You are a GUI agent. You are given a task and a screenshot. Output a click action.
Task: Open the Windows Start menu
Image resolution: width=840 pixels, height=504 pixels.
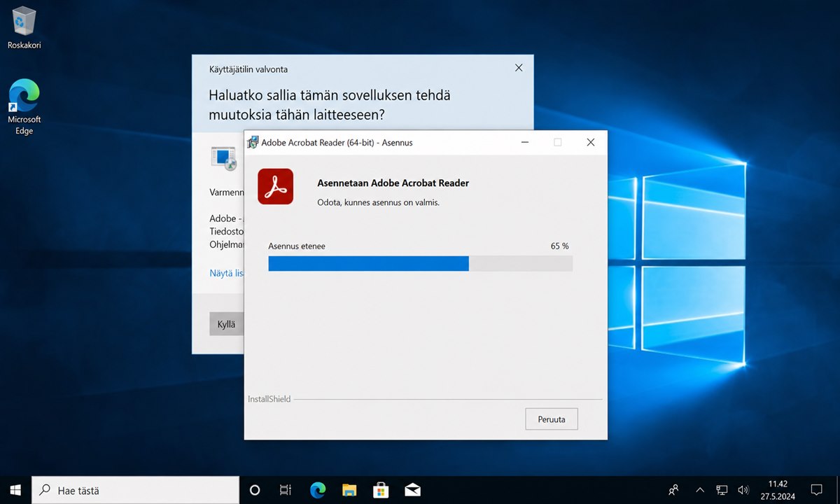(x=15, y=490)
